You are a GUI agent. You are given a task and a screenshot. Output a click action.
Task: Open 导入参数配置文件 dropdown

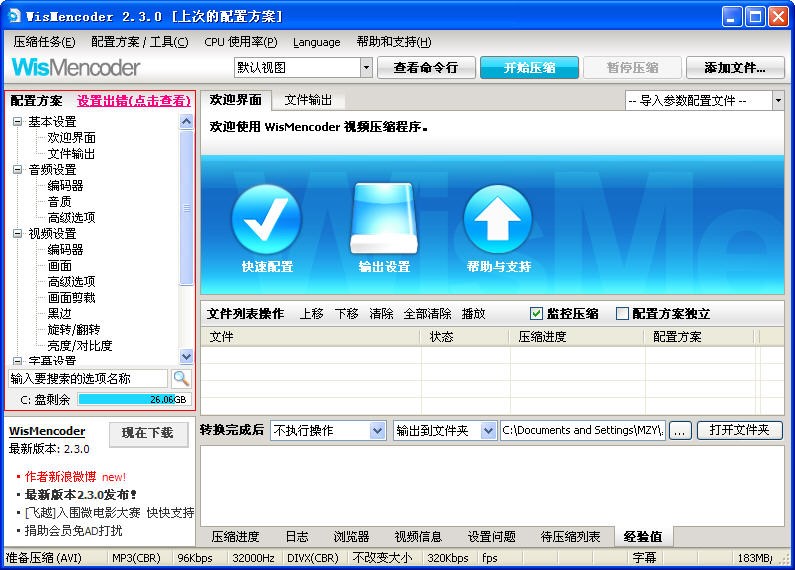[x=778, y=100]
